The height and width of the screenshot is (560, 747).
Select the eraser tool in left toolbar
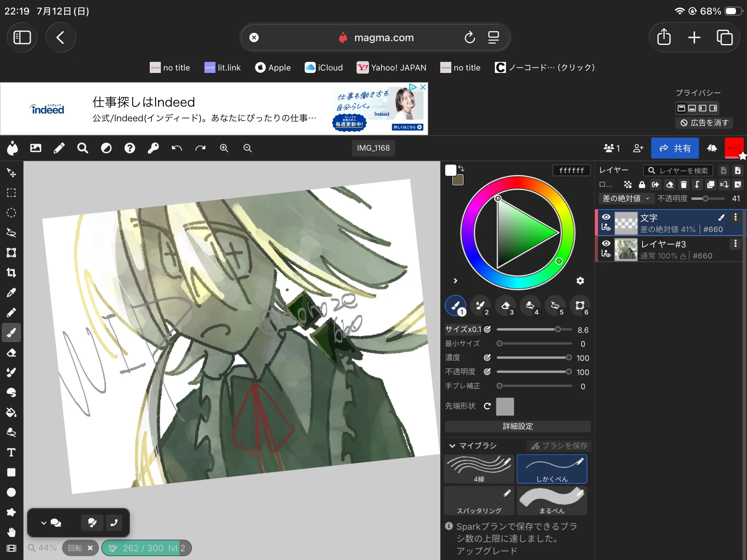point(11,353)
